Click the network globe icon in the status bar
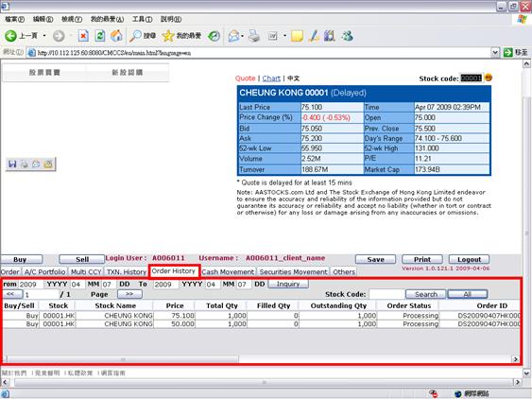532x399 pixels. point(458,393)
